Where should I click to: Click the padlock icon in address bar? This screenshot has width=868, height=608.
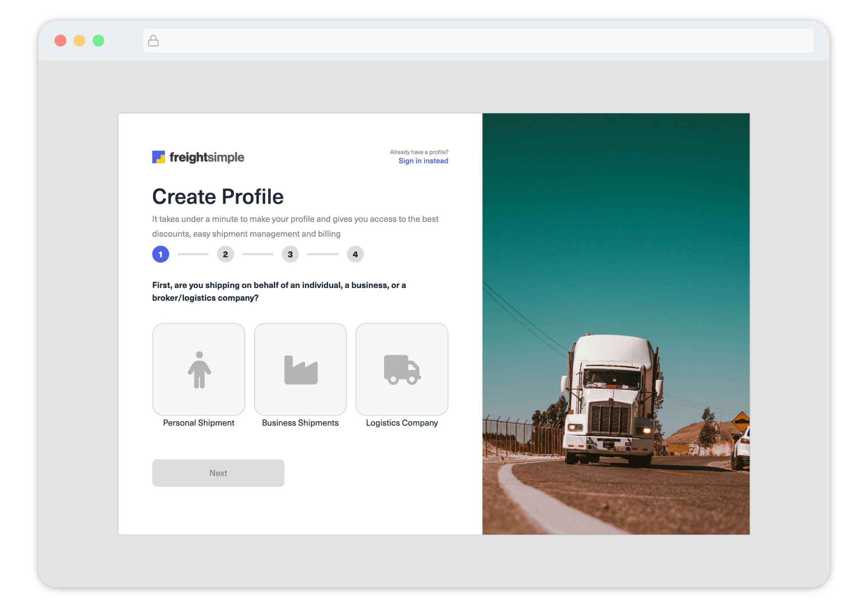(x=153, y=41)
